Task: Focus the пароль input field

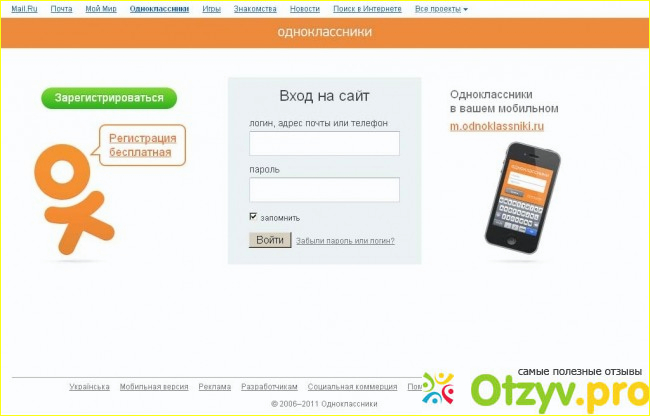Action: pos(324,190)
